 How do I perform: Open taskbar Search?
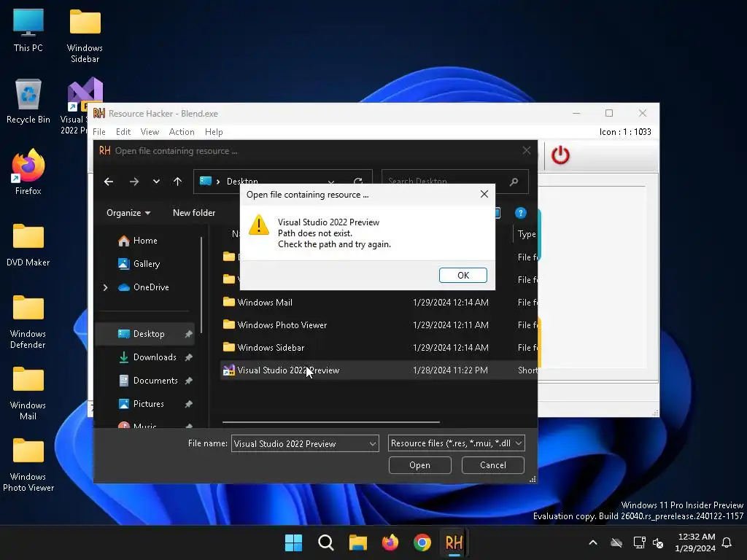326,542
